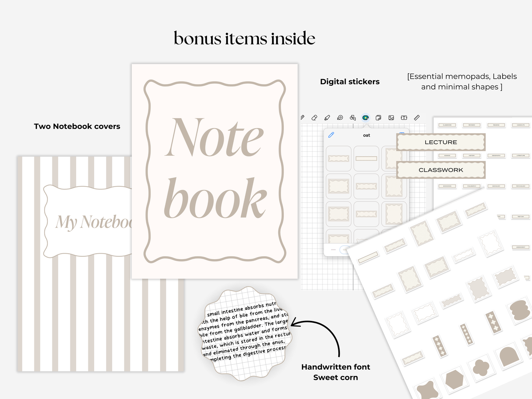Select the Pen tool in the toolbar
Image resolution: width=532 pixels, height=399 pixels.
click(303, 117)
